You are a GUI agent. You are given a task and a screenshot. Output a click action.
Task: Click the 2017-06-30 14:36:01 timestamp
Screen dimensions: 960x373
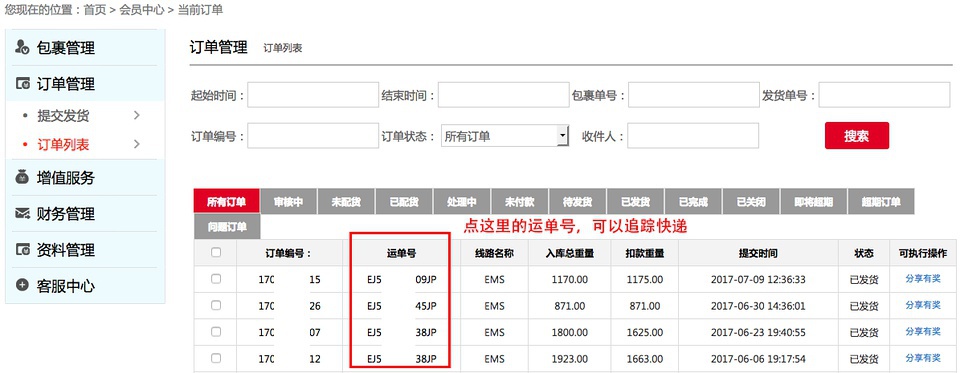tap(758, 306)
